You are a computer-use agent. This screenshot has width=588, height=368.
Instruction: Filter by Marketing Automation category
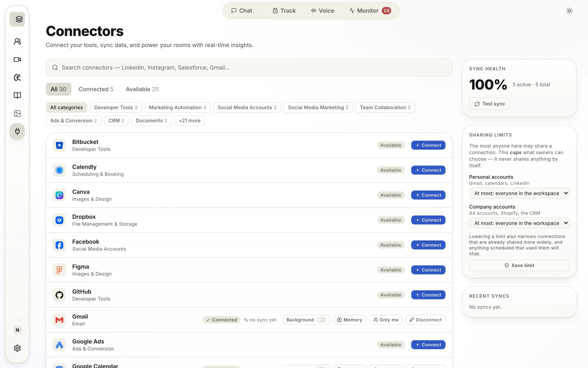pyautogui.click(x=177, y=107)
